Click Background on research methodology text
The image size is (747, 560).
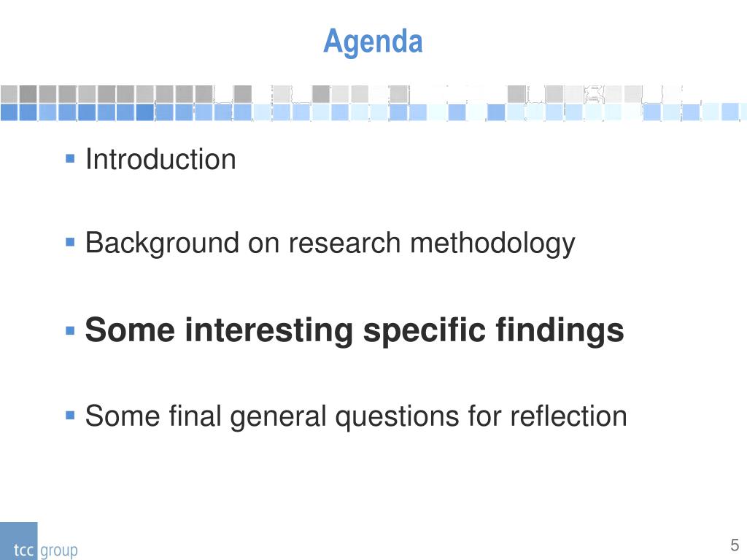[x=330, y=244]
